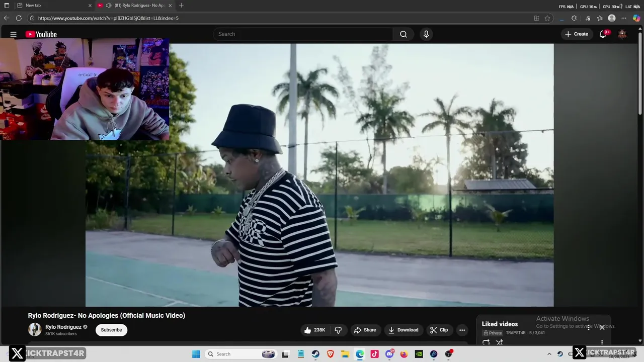644x362 pixels.
Task: Open the Create menu
Action: click(576, 34)
